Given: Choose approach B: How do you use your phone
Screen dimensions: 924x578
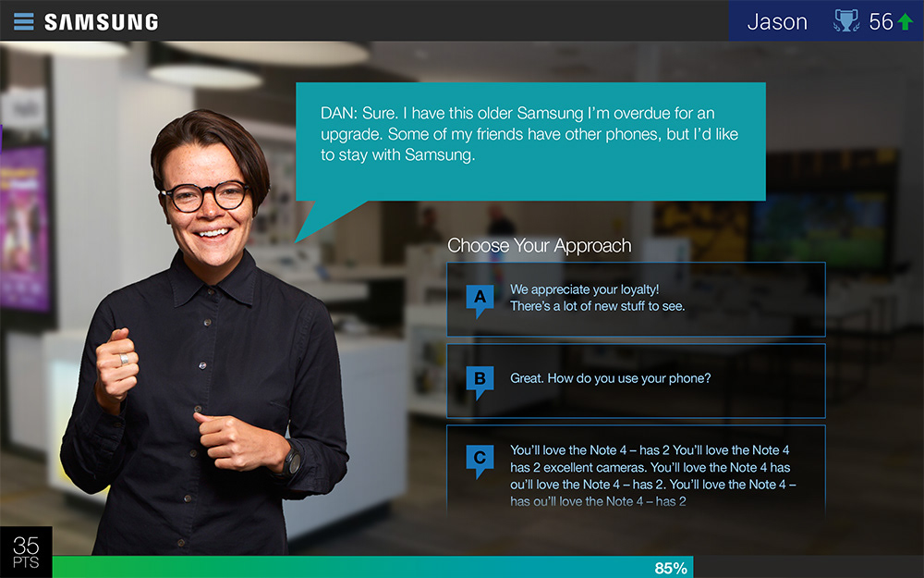Looking at the screenshot, I should coord(636,381).
